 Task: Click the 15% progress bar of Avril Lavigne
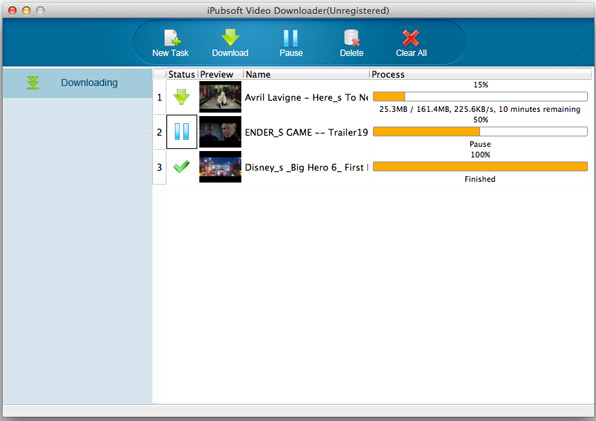point(480,97)
